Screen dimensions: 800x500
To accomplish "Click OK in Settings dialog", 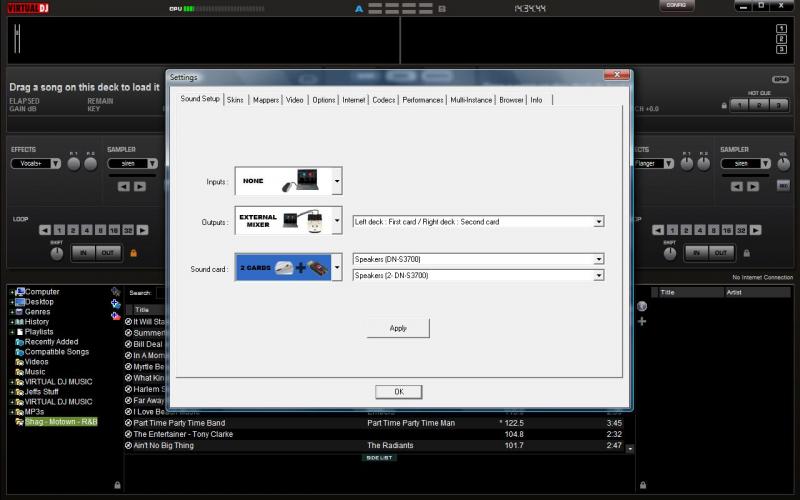I will (398, 392).
